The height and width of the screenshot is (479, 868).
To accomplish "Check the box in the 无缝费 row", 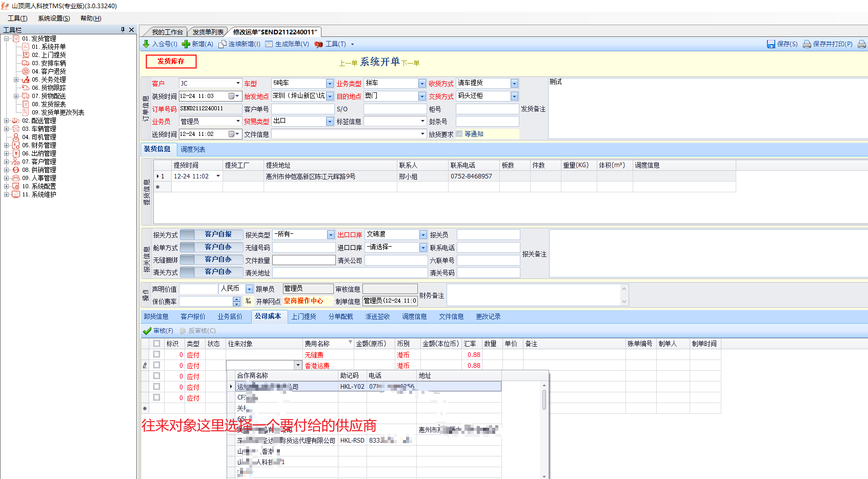I will pos(156,354).
